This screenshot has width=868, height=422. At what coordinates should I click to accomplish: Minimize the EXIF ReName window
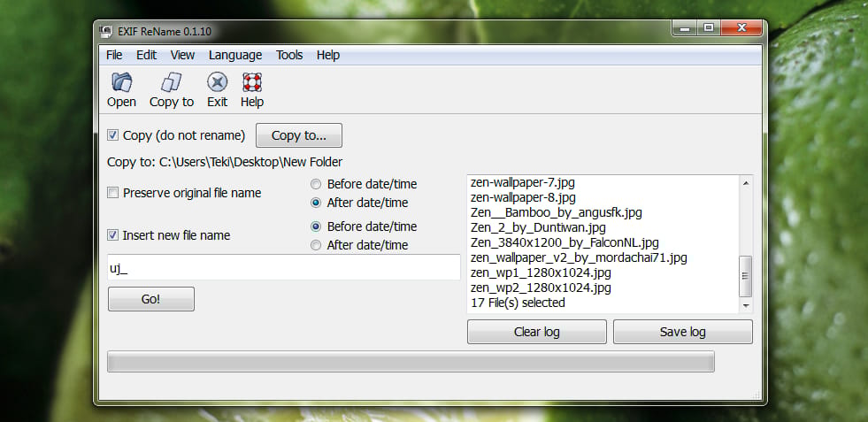coord(685,27)
